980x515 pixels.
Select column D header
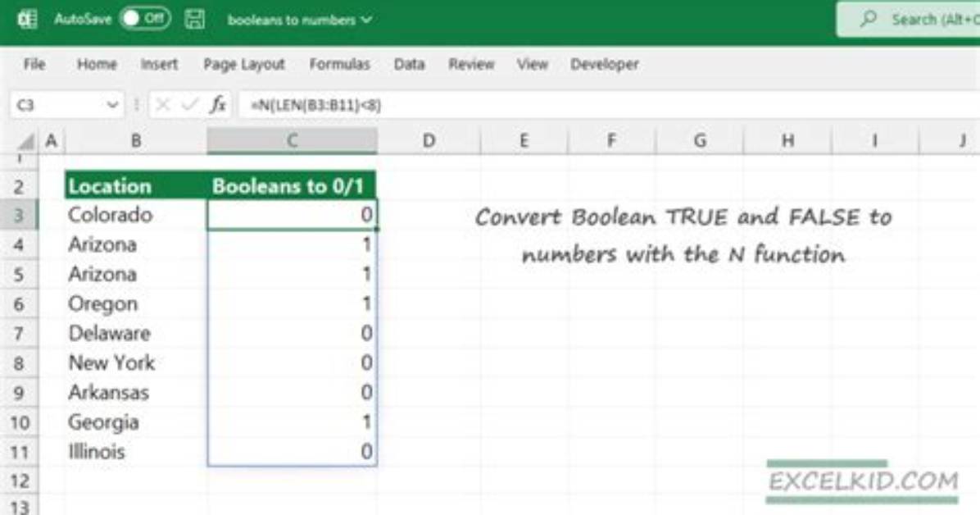pyautogui.click(x=429, y=141)
